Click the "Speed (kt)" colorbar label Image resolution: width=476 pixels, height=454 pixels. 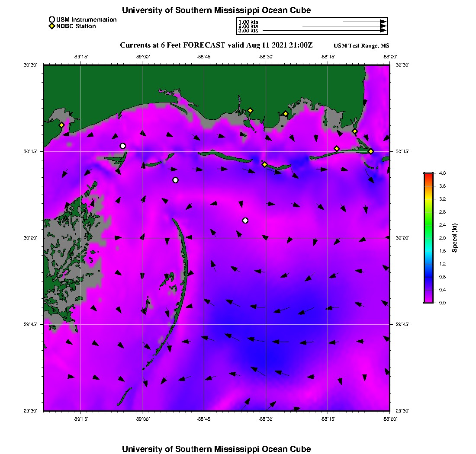454,238
